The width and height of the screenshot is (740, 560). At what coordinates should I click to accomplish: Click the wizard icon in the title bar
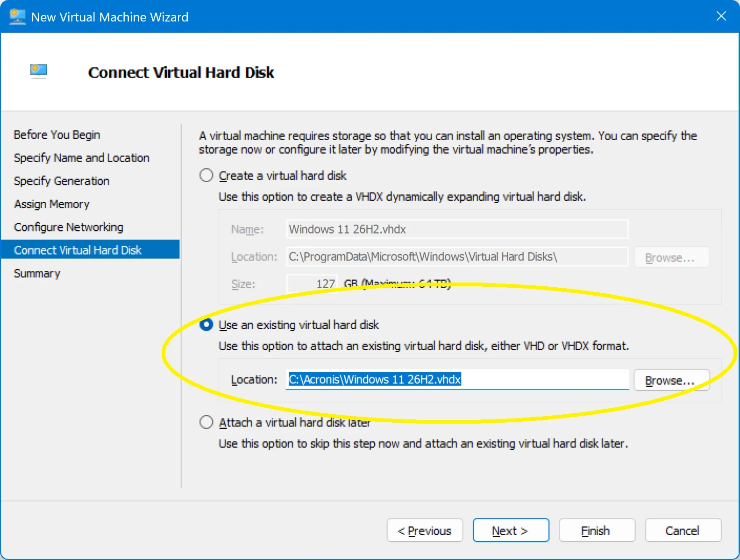17,17
